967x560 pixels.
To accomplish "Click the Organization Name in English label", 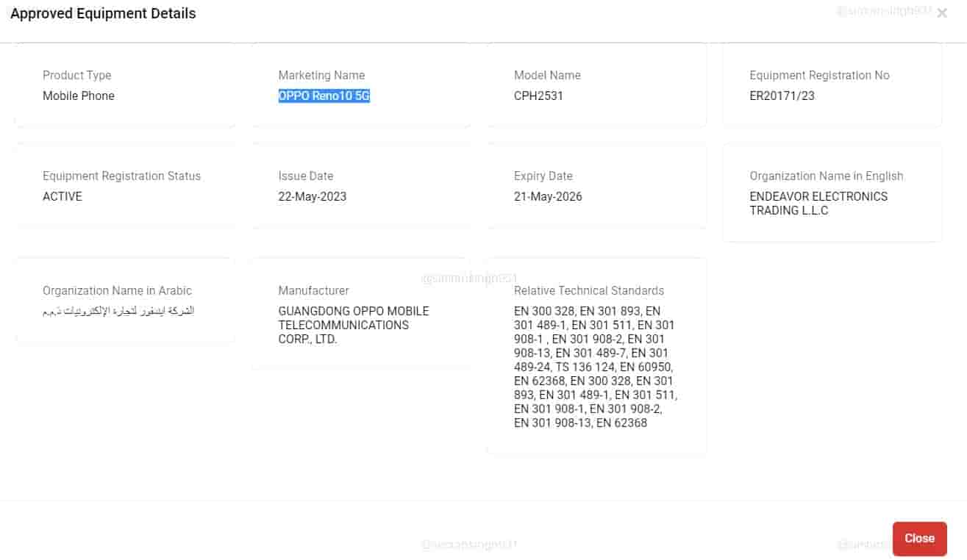I will pos(826,176).
